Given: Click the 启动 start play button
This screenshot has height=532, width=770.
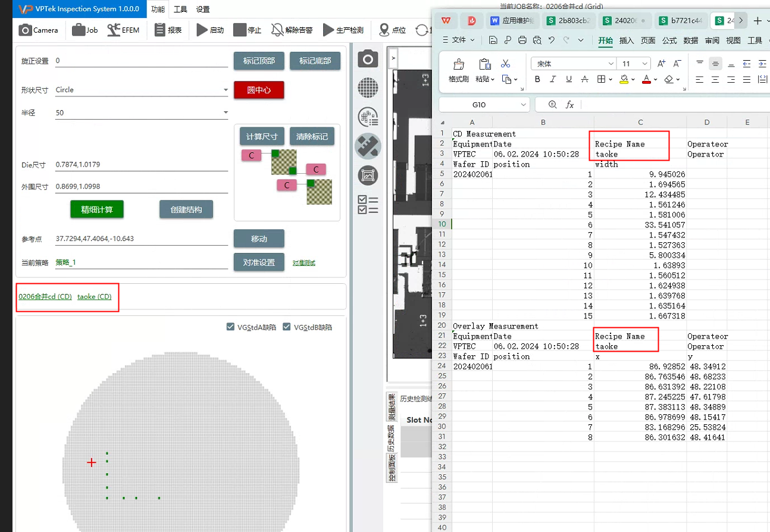Looking at the screenshot, I should point(210,30).
